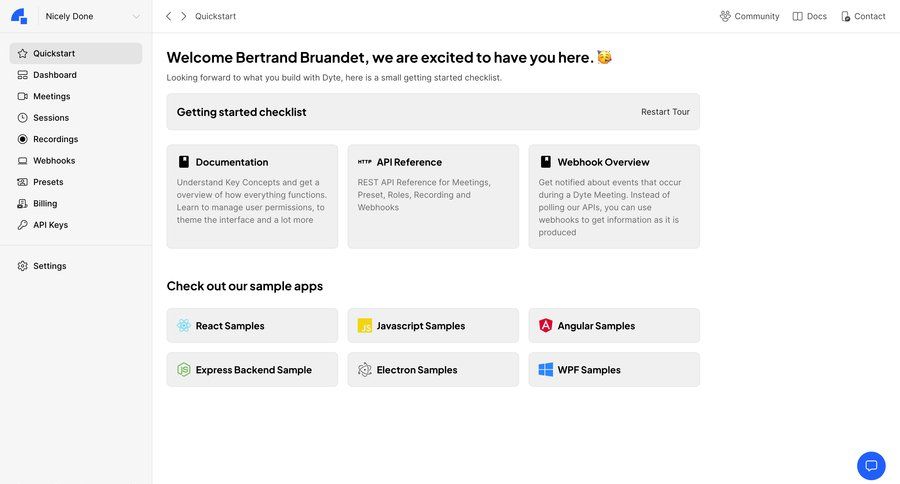Go to Recordings in the sidebar

(56, 139)
